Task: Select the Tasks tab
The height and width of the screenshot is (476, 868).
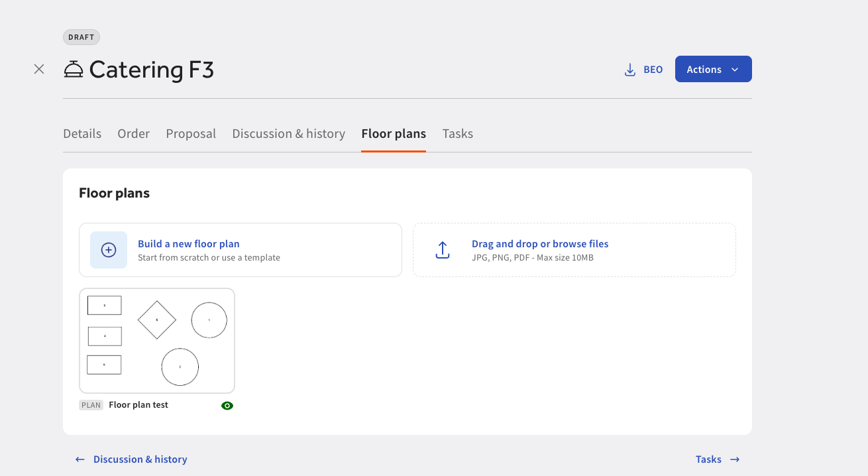Action: point(458,134)
